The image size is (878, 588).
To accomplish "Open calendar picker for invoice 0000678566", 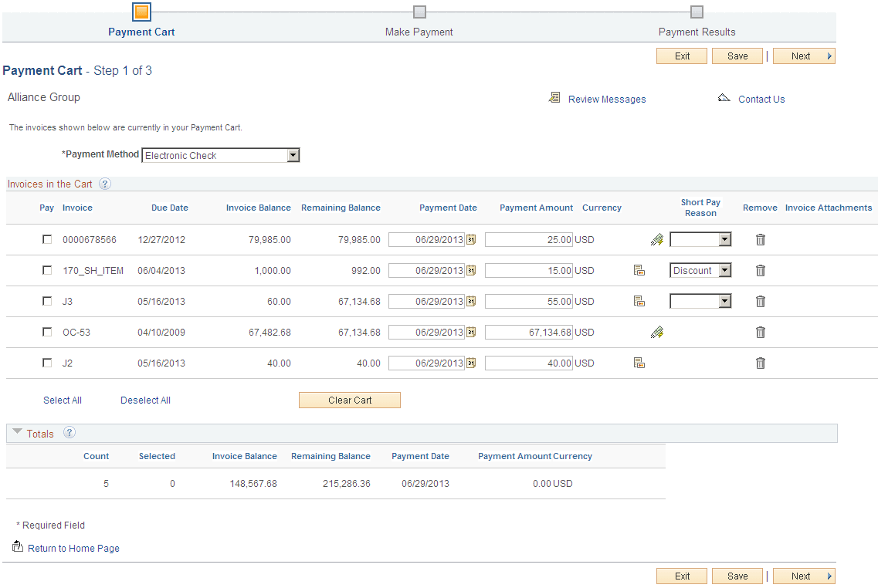I will point(470,239).
